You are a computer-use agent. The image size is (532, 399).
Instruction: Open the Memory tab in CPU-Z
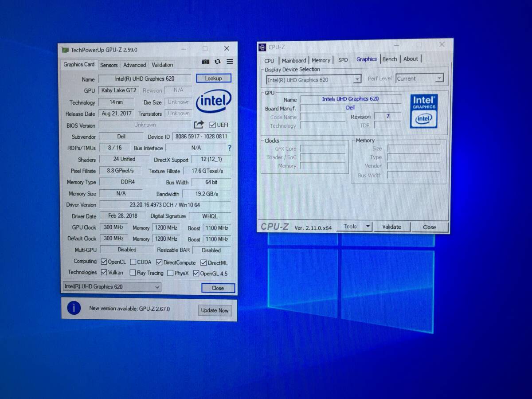[x=321, y=60]
